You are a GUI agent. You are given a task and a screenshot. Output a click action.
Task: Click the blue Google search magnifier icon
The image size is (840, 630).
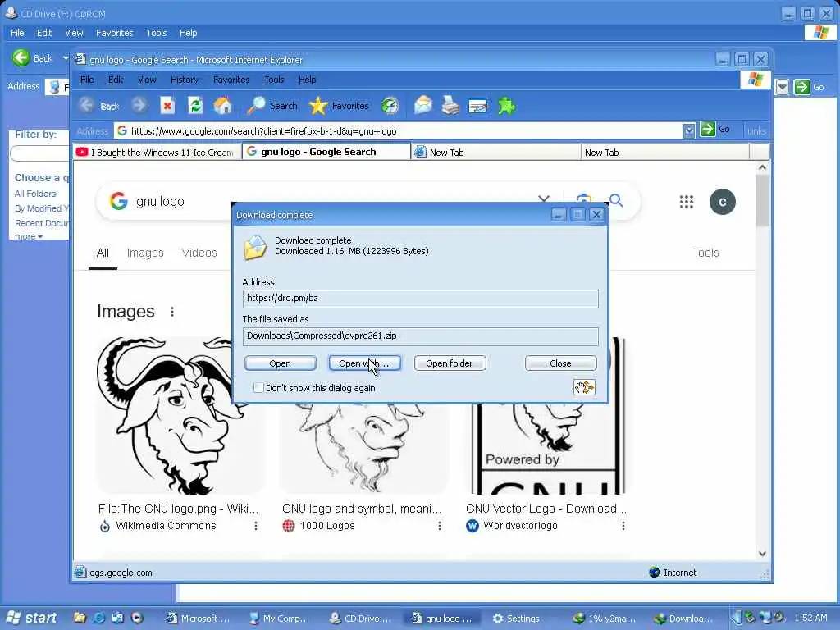(x=617, y=200)
